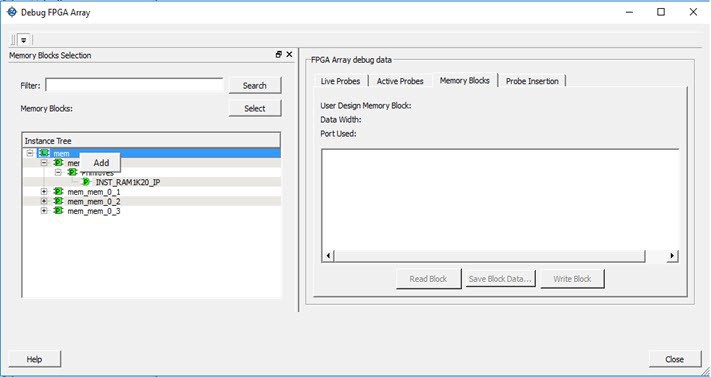Click the INST_RAM1K20_IP primitive icon
The height and width of the screenshot is (377, 711).
[86, 182]
